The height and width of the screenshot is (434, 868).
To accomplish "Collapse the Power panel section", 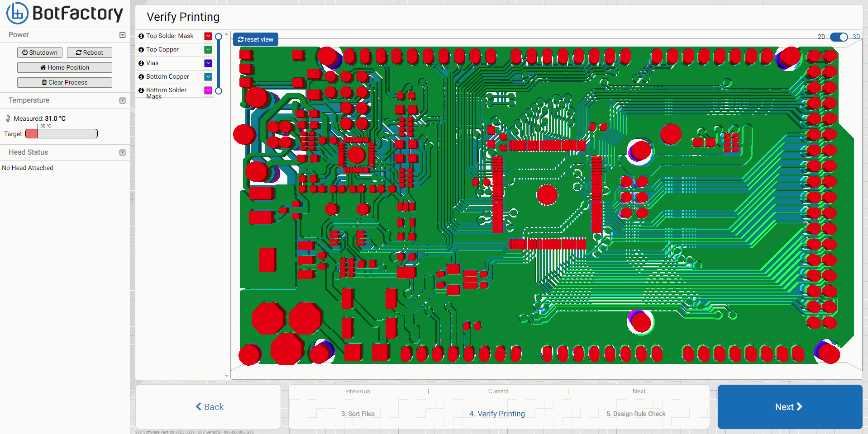I will click(x=122, y=35).
